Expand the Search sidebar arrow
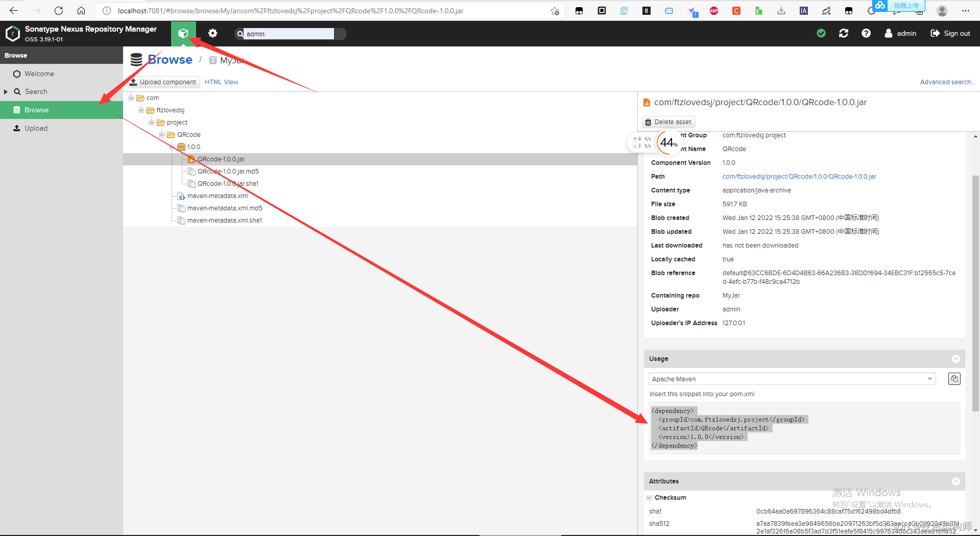980x536 pixels. click(6, 92)
